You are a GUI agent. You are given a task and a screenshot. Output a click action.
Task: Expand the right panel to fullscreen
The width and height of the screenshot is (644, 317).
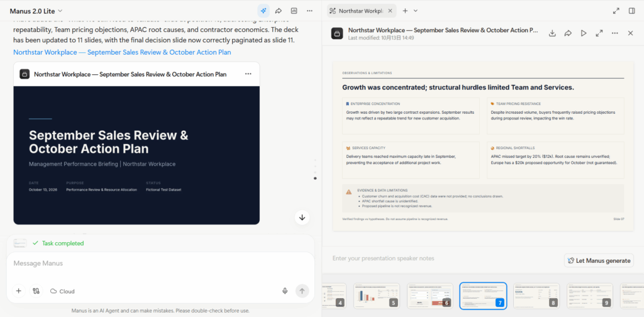[616, 11]
